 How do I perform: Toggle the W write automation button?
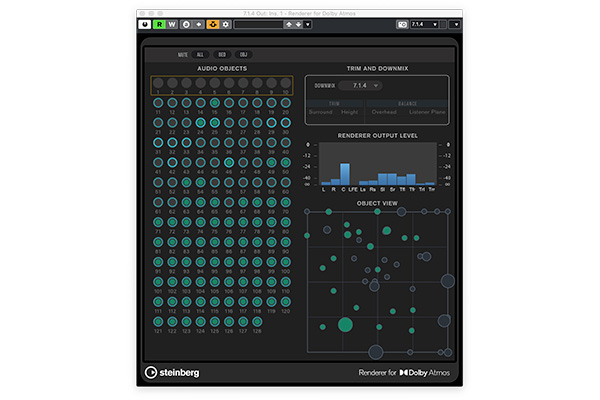tap(172, 24)
